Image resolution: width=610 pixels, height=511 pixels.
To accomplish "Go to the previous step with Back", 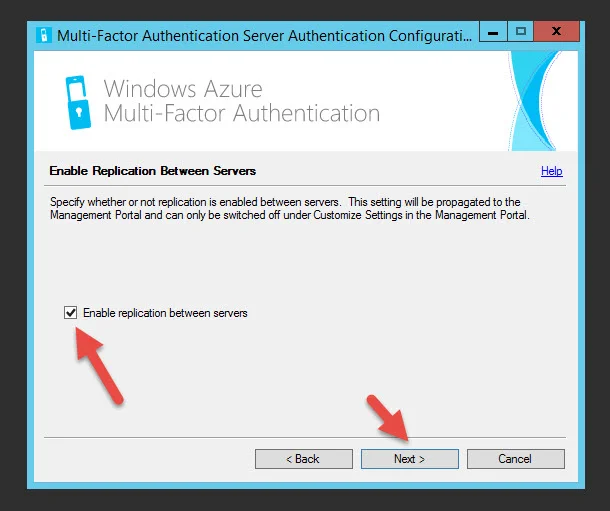I will 304,459.
